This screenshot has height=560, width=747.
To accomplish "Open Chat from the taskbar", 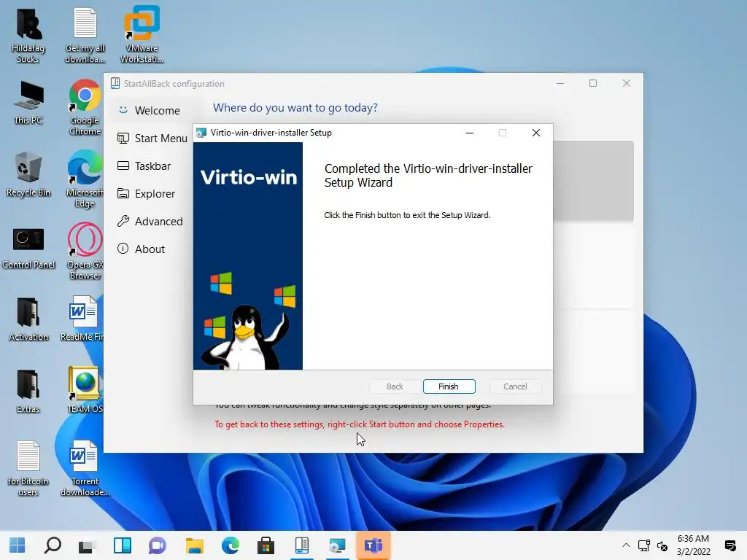I will (x=158, y=545).
